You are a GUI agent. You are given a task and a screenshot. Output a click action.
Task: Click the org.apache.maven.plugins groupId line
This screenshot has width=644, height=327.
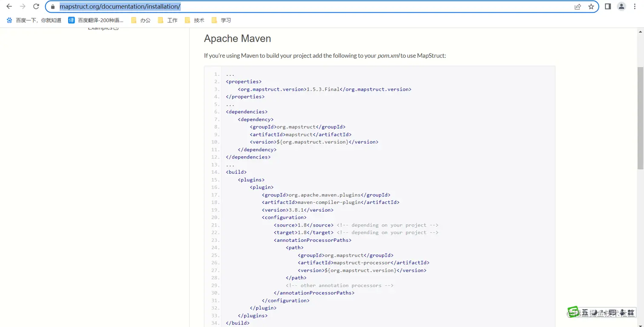tap(326, 195)
